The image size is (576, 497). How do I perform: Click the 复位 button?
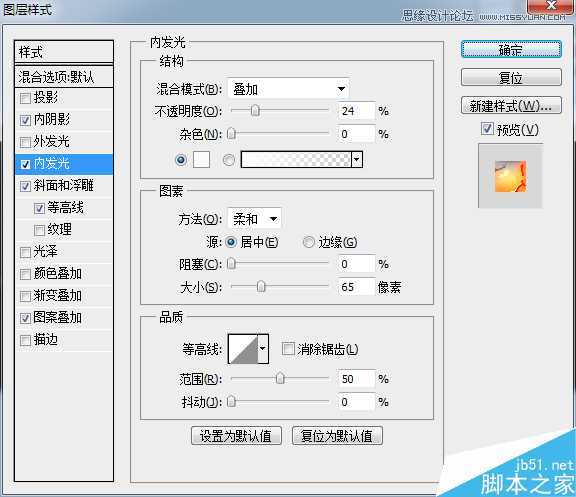click(511, 78)
